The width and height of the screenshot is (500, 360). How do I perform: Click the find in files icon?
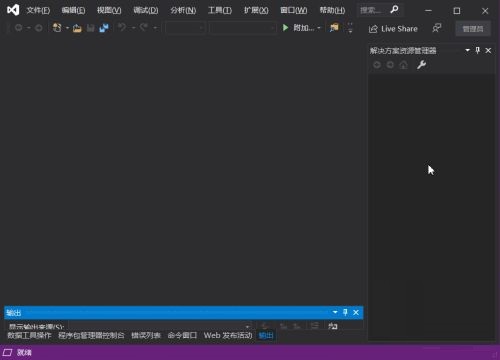pos(334,28)
